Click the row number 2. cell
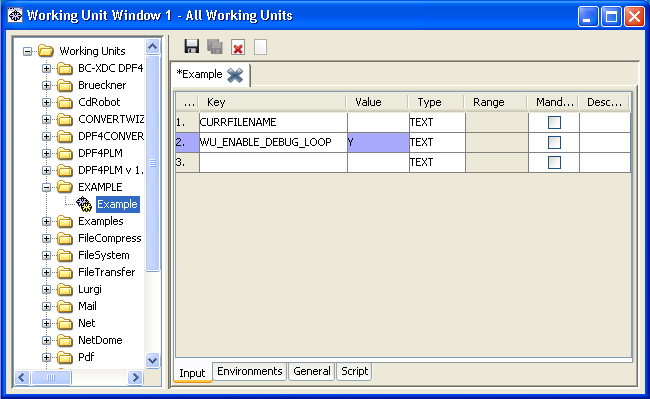 pyautogui.click(x=187, y=142)
